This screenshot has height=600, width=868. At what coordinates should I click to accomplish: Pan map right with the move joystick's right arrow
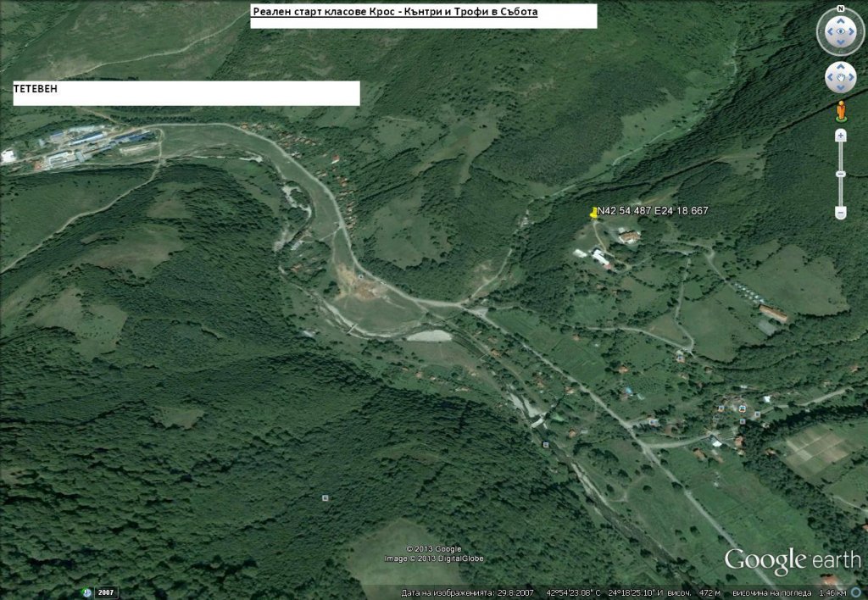(x=851, y=77)
